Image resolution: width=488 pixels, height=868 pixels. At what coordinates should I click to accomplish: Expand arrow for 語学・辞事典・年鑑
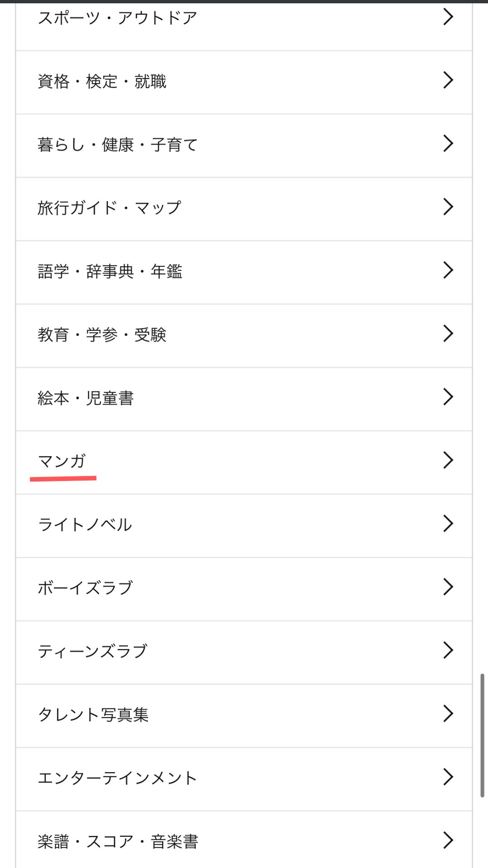tap(448, 270)
